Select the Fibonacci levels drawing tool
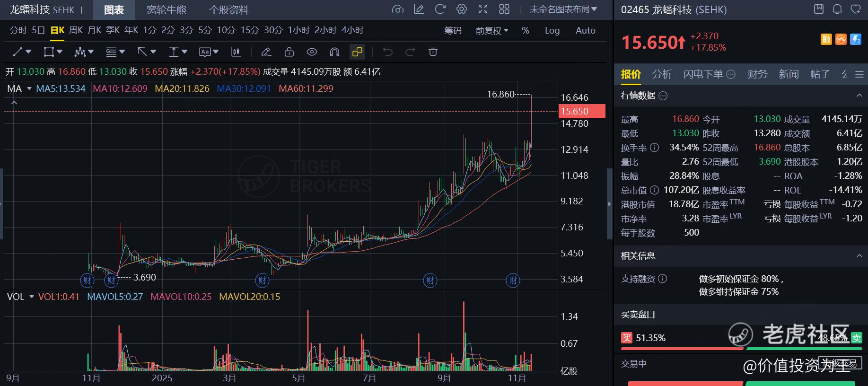This screenshot has height=386, width=868. coord(111,52)
